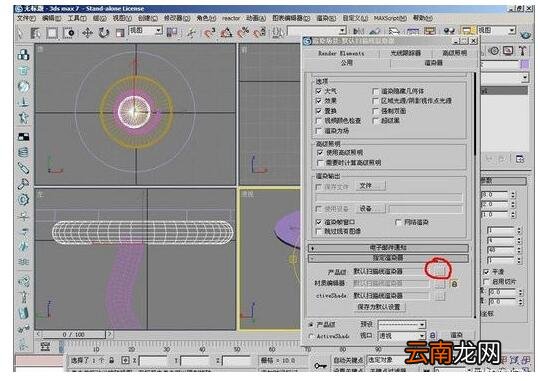Toggle the Select and Manipulate tool
Image resolution: width=538 pixels, height=381 pixels.
[191, 33]
